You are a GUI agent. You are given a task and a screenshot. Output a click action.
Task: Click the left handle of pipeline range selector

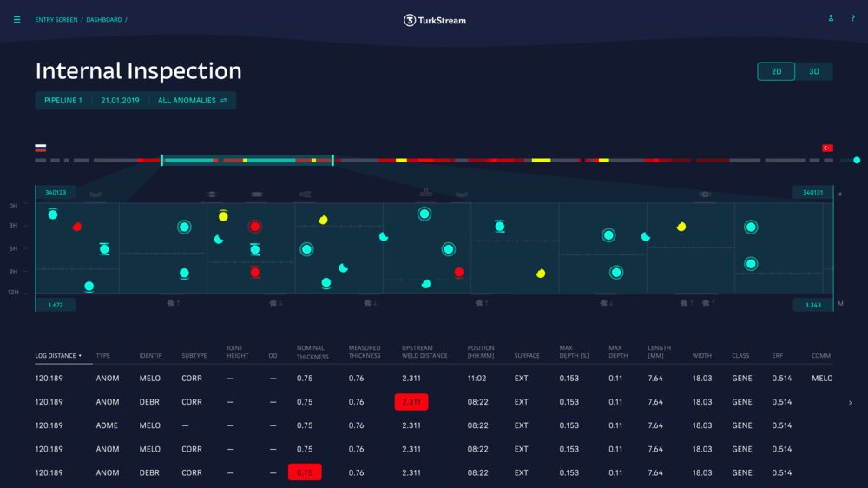point(161,160)
